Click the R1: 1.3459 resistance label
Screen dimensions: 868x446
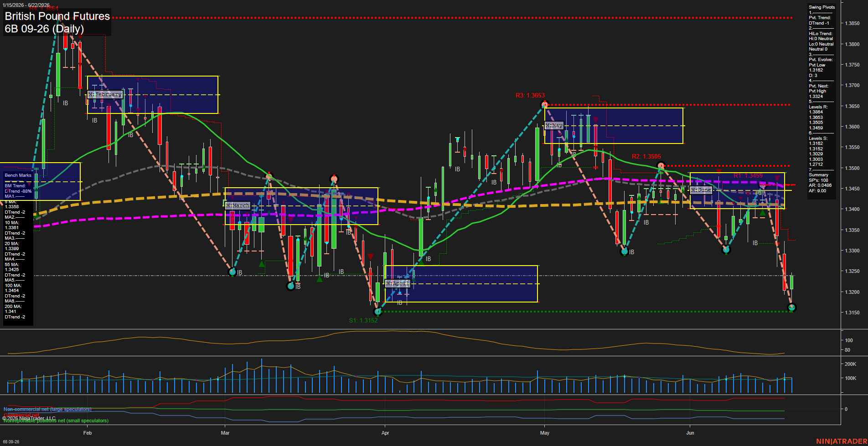748,175
